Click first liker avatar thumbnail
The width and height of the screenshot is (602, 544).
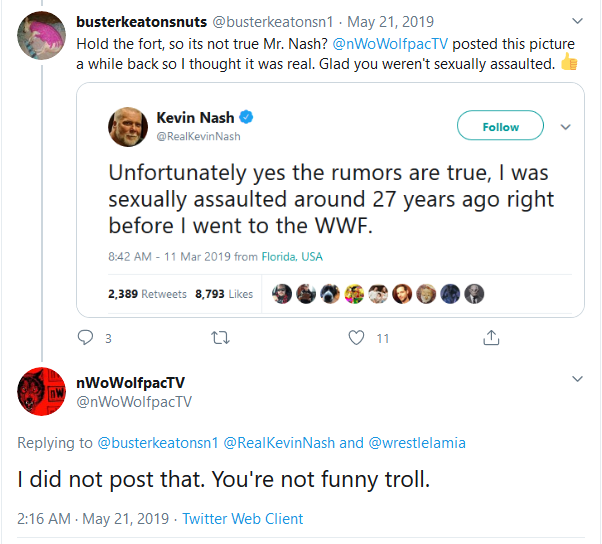[x=282, y=294]
